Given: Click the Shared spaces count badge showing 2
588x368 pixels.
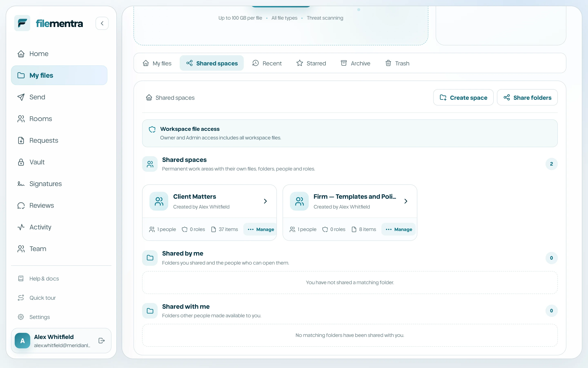Looking at the screenshot, I should point(551,164).
